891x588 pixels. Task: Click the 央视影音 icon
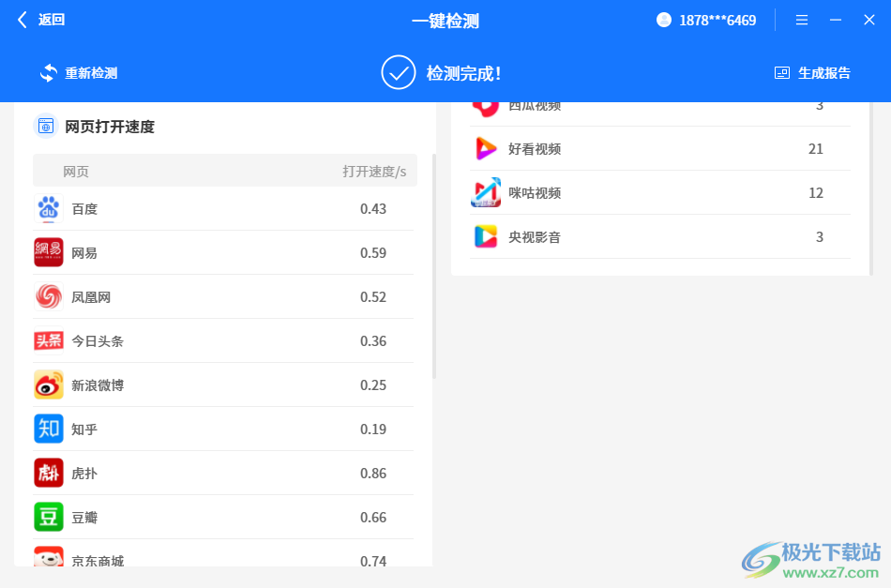click(x=486, y=236)
